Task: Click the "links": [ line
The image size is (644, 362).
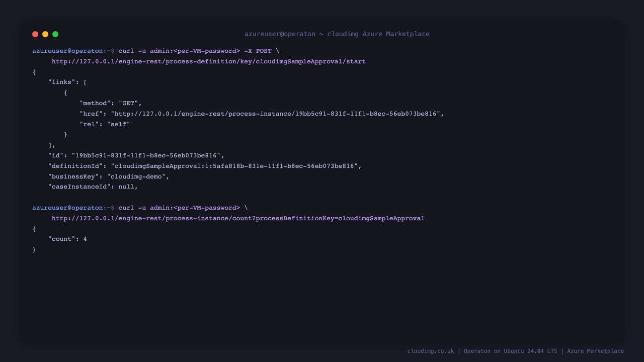Action: [67, 82]
